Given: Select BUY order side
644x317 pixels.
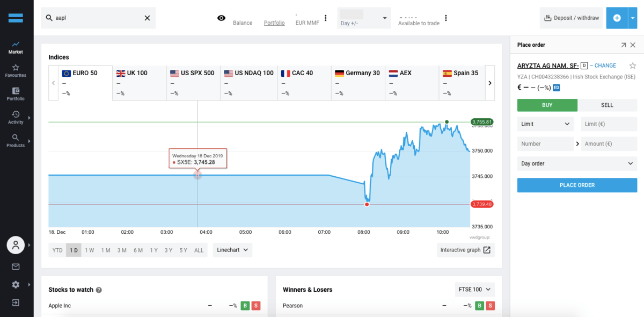Looking at the screenshot, I should (547, 105).
